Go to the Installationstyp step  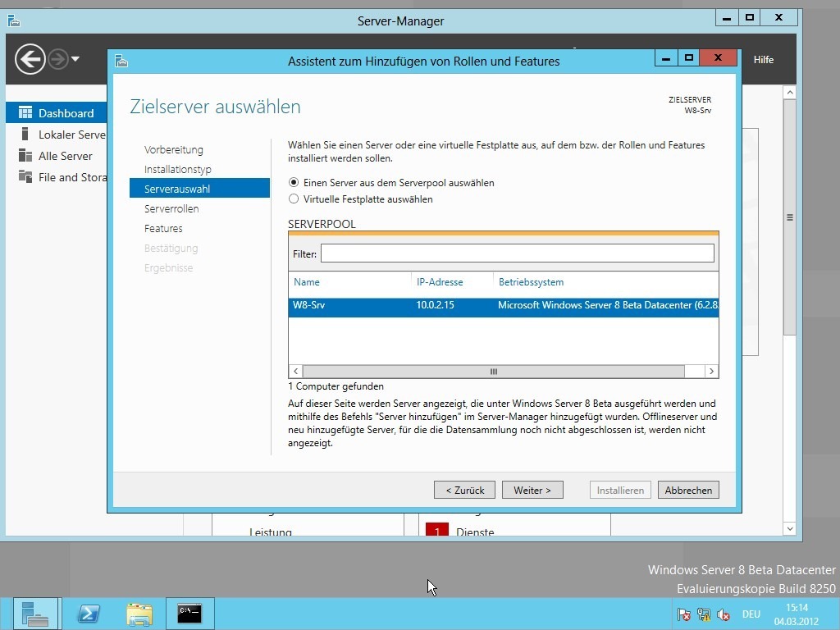click(178, 169)
